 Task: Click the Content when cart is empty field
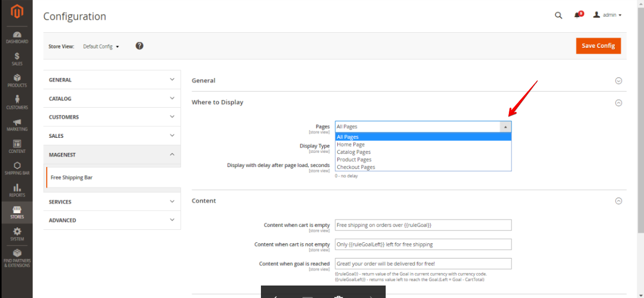click(423, 225)
